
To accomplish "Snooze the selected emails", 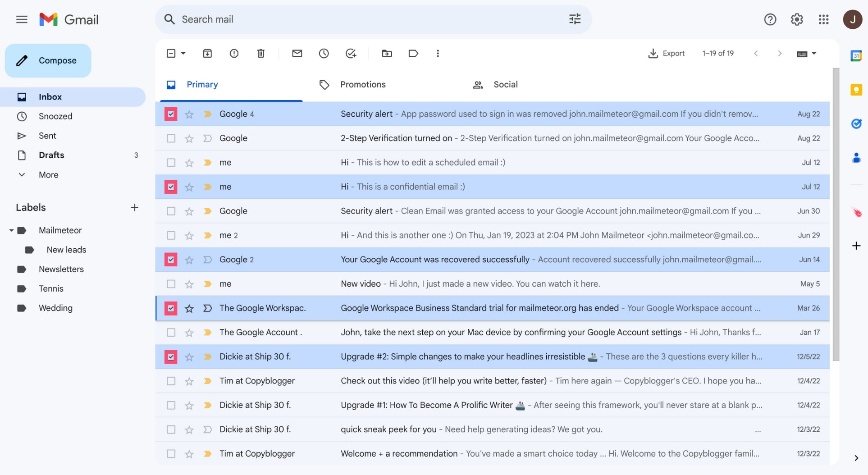I will 324,53.
